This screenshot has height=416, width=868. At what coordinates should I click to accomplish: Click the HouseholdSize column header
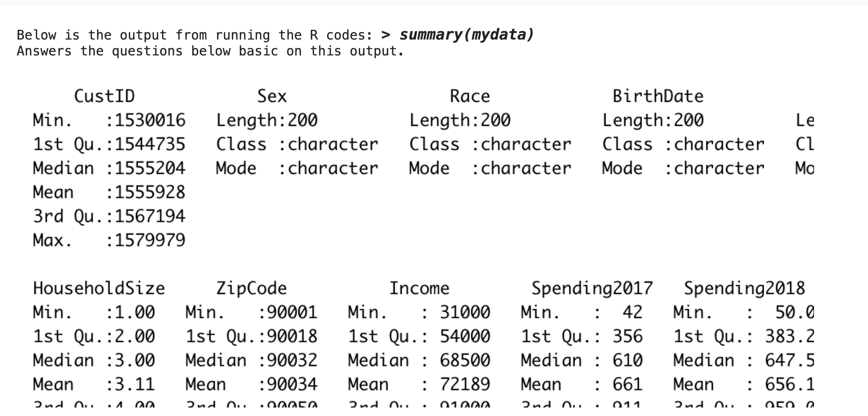99,288
